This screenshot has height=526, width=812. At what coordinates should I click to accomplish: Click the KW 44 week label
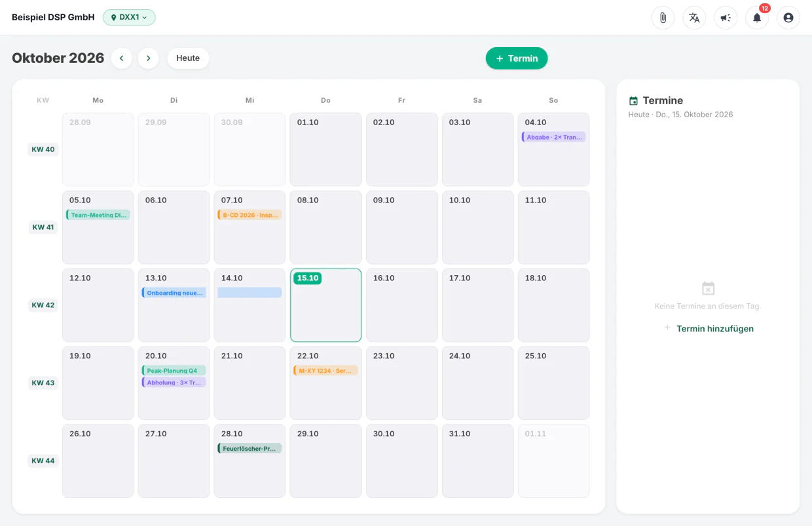[43, 461]
